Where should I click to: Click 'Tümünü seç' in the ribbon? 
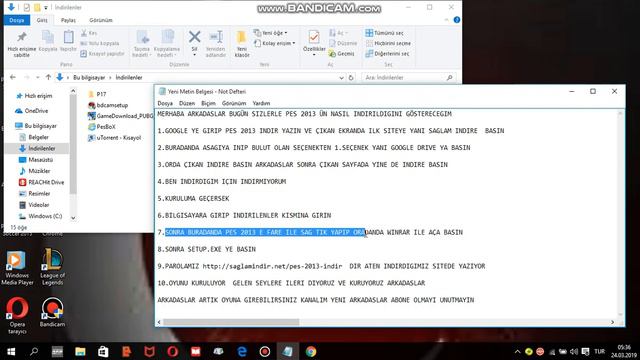coord(384,33)
